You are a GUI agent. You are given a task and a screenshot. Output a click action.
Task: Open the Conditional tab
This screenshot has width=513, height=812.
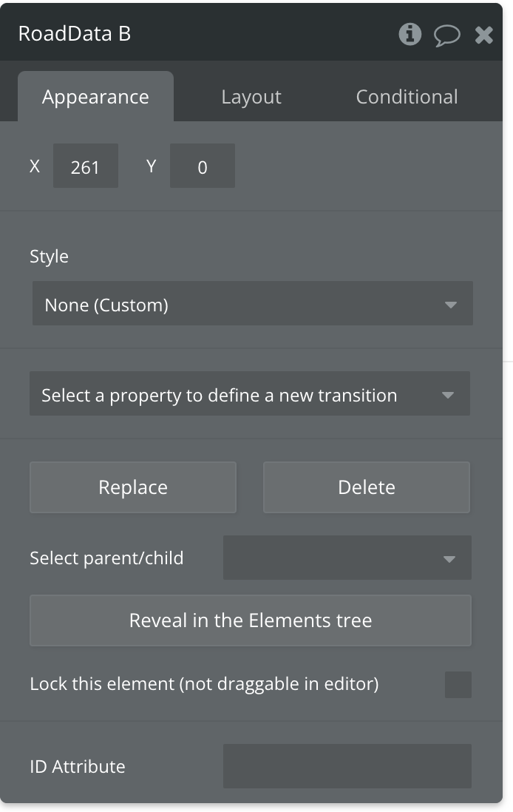[407, 97]
